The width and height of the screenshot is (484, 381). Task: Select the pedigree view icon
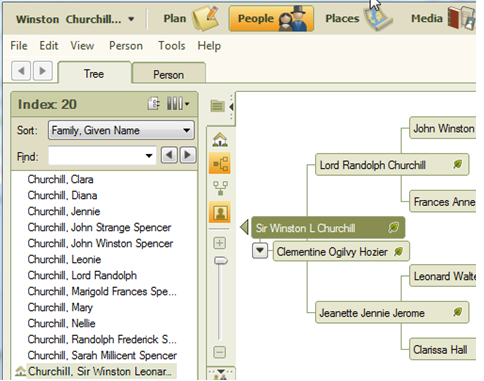pos(220,163)
